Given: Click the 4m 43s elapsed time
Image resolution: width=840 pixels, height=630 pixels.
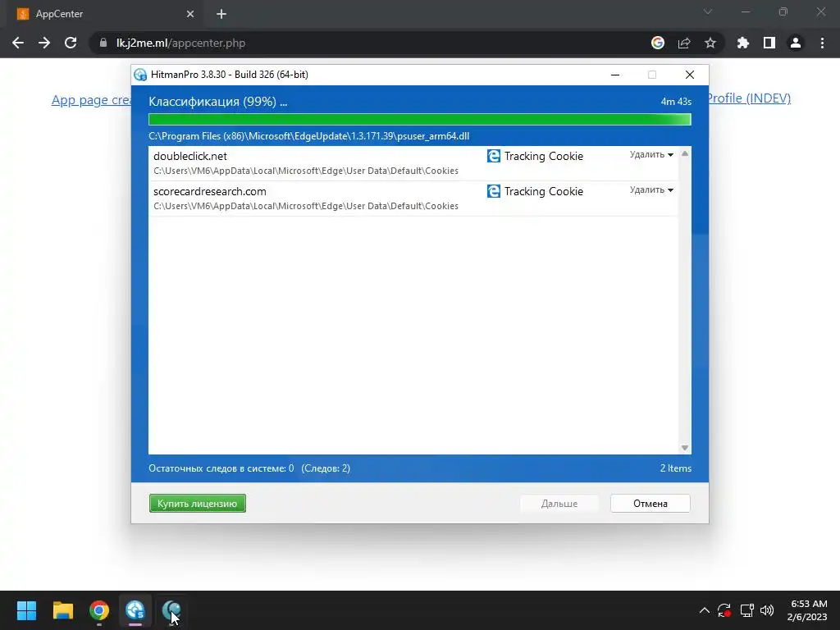Looking at the screenshot, I should [676, 101].
